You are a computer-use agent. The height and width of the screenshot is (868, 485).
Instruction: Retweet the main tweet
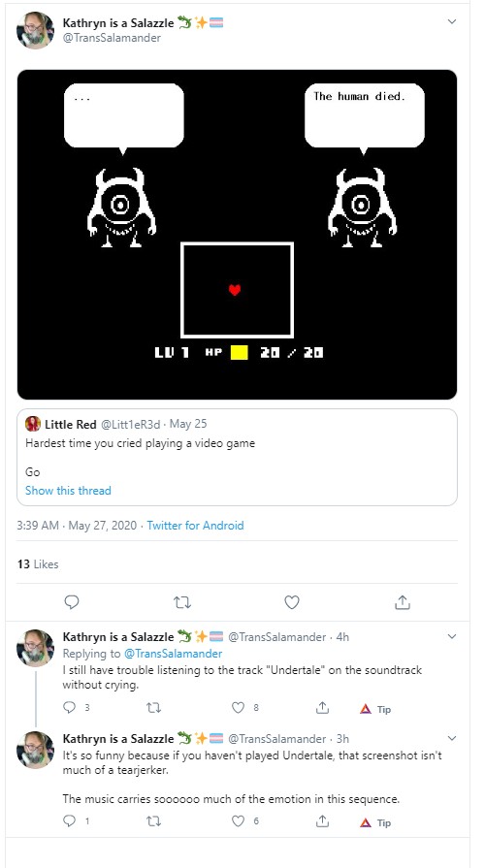tap(182, 602)
